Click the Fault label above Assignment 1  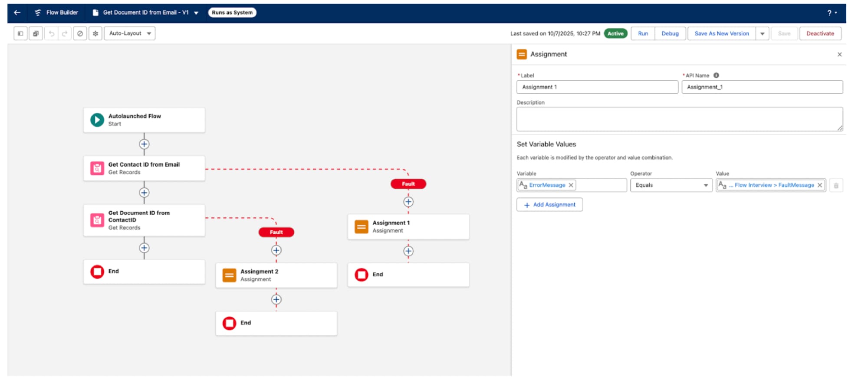(408, 184)
